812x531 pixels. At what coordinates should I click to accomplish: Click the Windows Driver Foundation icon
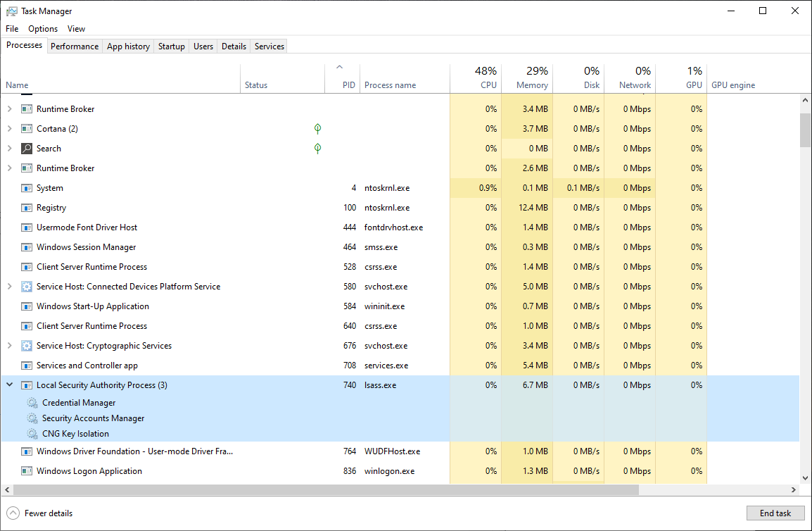(x=27, y=451)
